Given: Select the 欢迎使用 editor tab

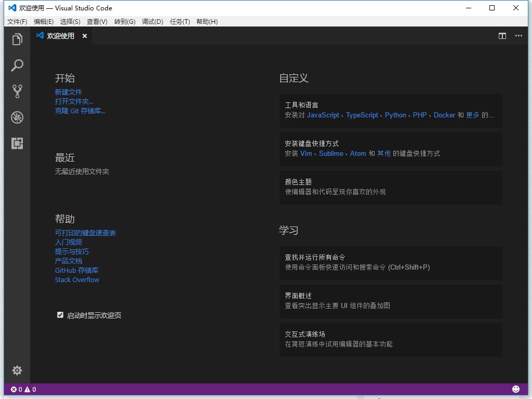Looking at the screenshot, I should click(60, 36).
